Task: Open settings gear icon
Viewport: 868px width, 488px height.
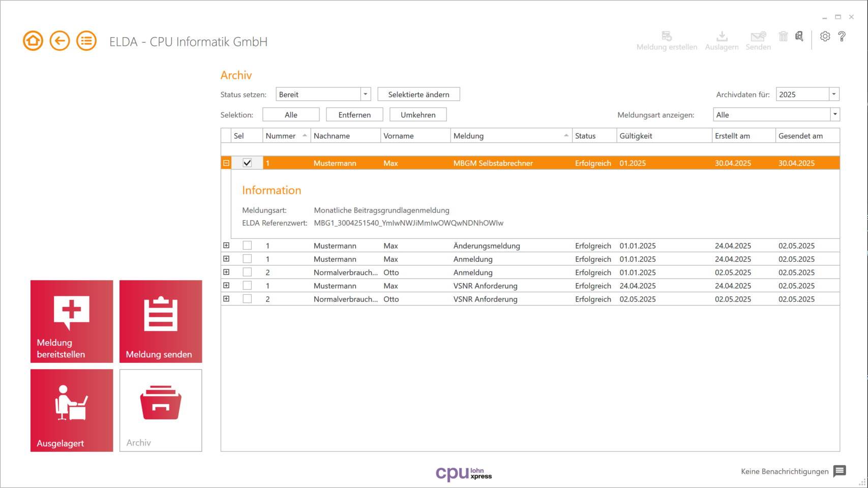Action: click(x=825, y=37)
